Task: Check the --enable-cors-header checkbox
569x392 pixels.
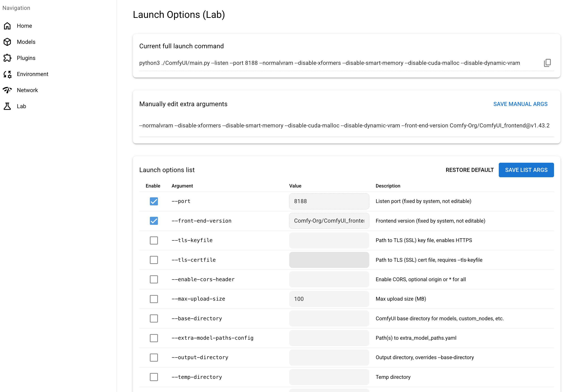Action: [x=154, y=280]
